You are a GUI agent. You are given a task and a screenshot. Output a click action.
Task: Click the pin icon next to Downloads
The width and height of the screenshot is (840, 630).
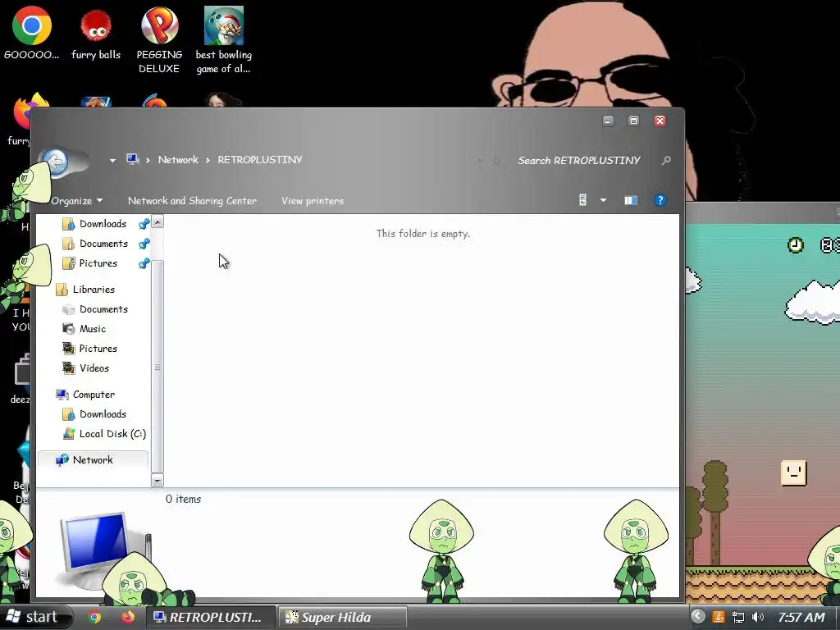144,224
